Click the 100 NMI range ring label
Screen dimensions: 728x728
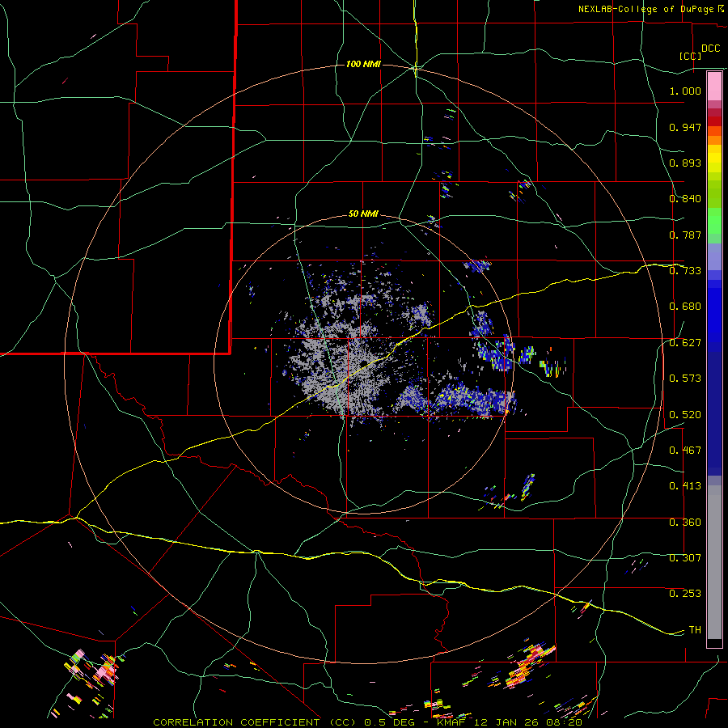click(x=363, y=64)
